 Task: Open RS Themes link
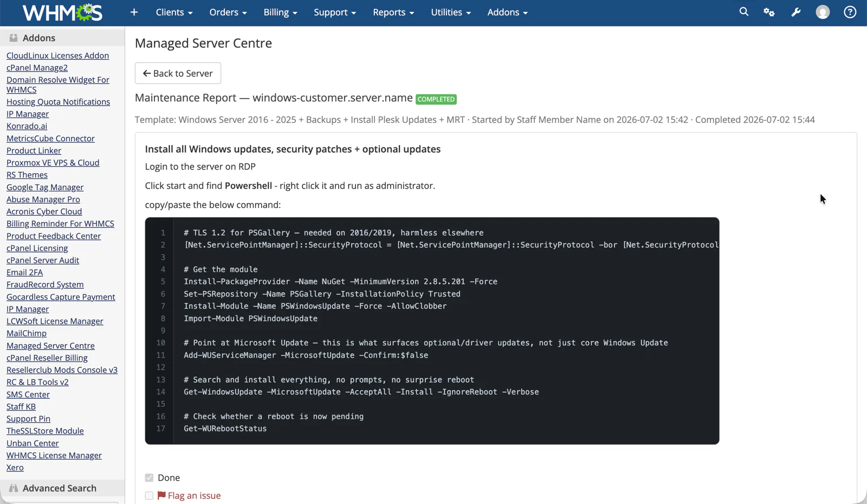pyautogui.click(x=27, y=175)
